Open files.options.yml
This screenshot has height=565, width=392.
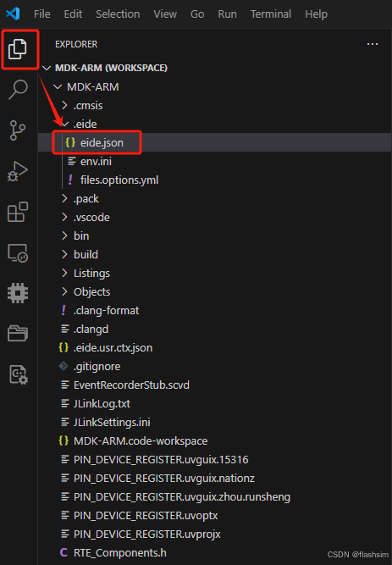(x=214, y=180)
